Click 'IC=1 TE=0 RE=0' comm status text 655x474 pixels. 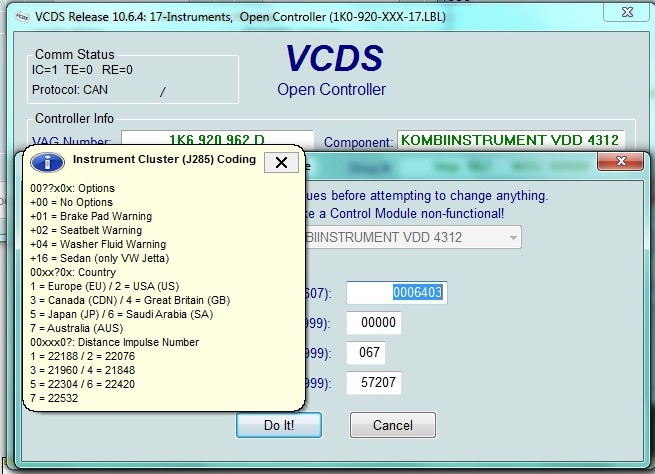tap(82, 70)
